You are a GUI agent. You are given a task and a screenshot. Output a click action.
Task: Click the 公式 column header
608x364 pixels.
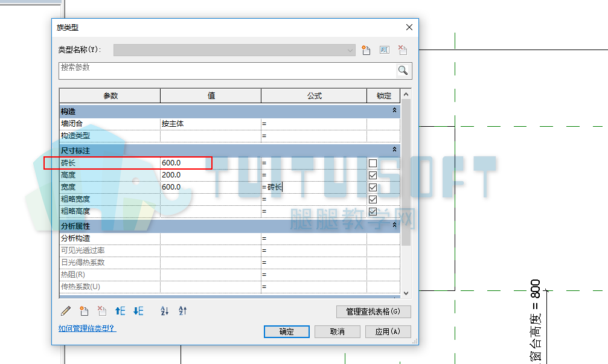[314, 96]
